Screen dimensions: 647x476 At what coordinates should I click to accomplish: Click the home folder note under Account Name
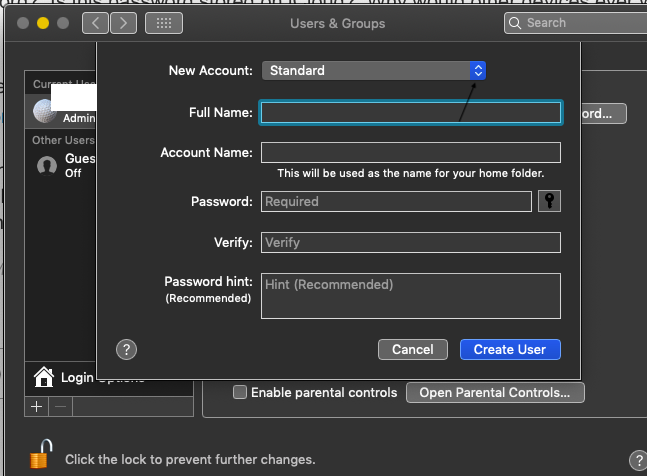[411, 173]
